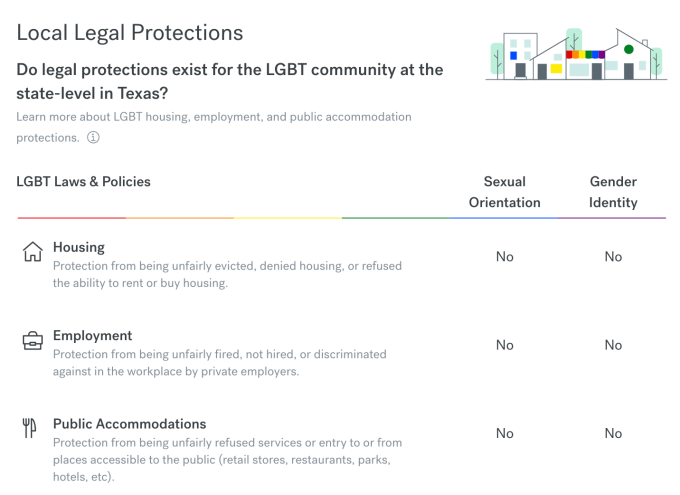Click the Housing row title
Screen dimensions: 680x495
79,247
